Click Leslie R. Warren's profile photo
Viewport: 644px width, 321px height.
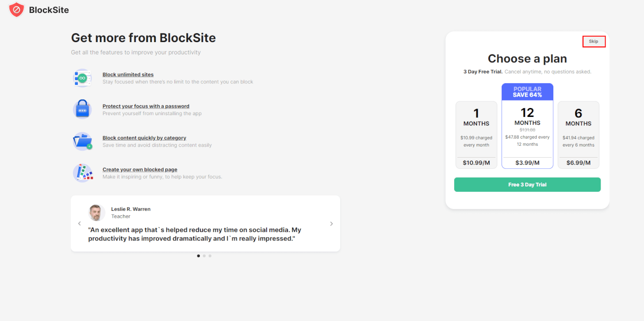(x=96, y=213)
